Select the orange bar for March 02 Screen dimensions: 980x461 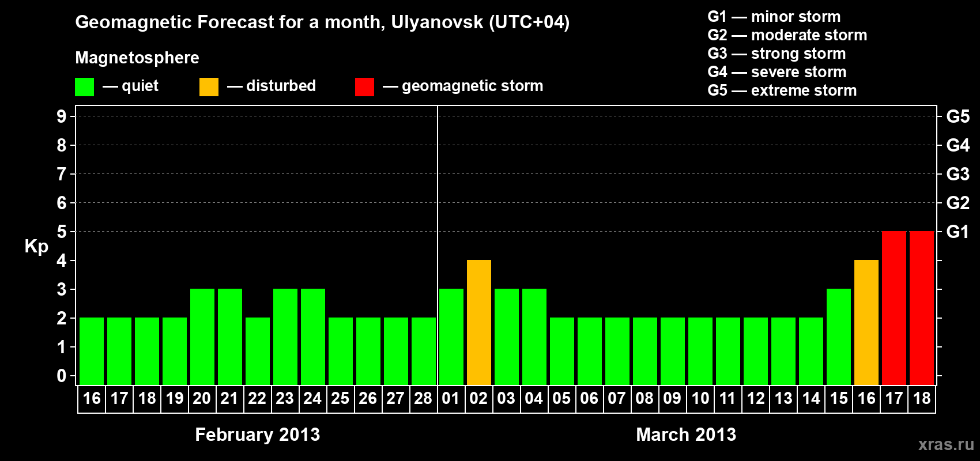pyautogui.click(x=479, y=322)
